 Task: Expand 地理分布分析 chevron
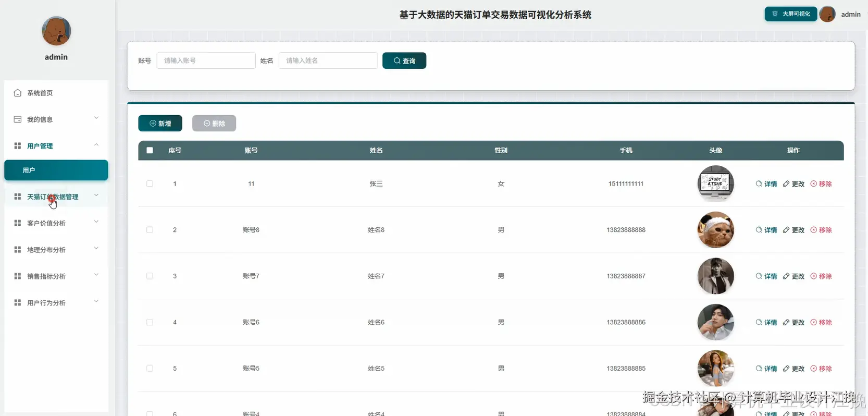pyautogui.click(x=96, y=248)
